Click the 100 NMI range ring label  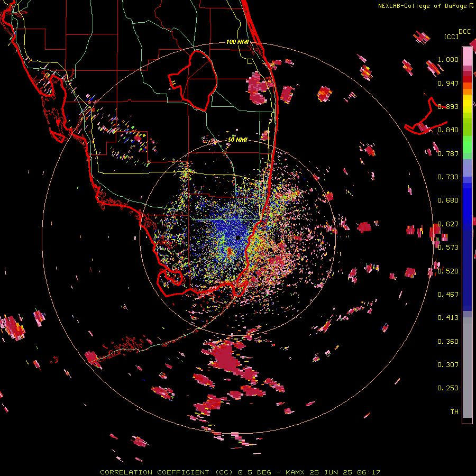tap(237, 42)
